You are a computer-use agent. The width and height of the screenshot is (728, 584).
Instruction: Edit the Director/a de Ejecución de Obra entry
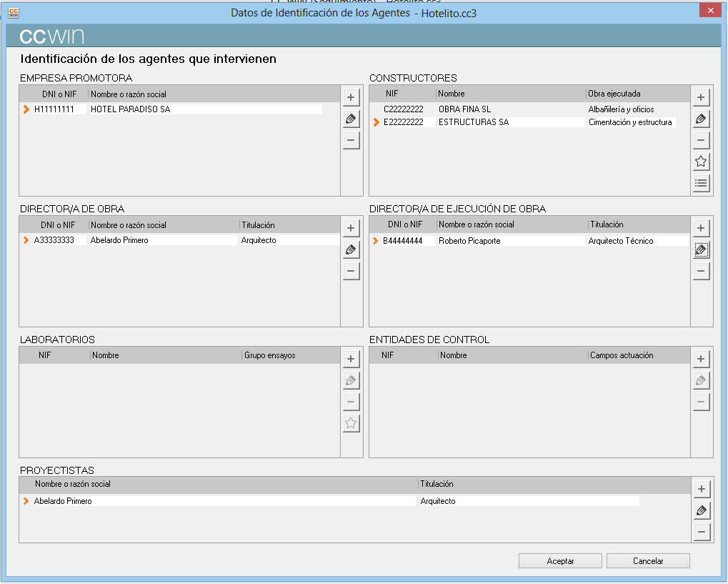click(x=701, y=249)
